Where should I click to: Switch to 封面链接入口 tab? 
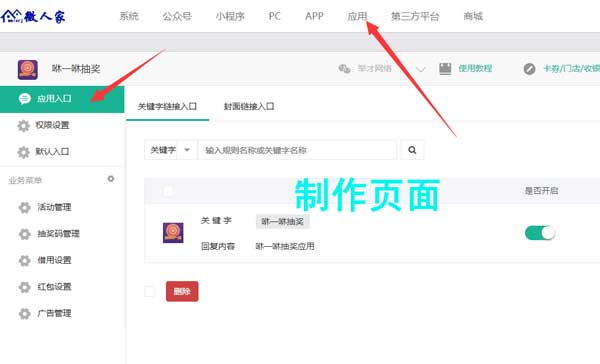pyautogui.click(x=249, y=107)
